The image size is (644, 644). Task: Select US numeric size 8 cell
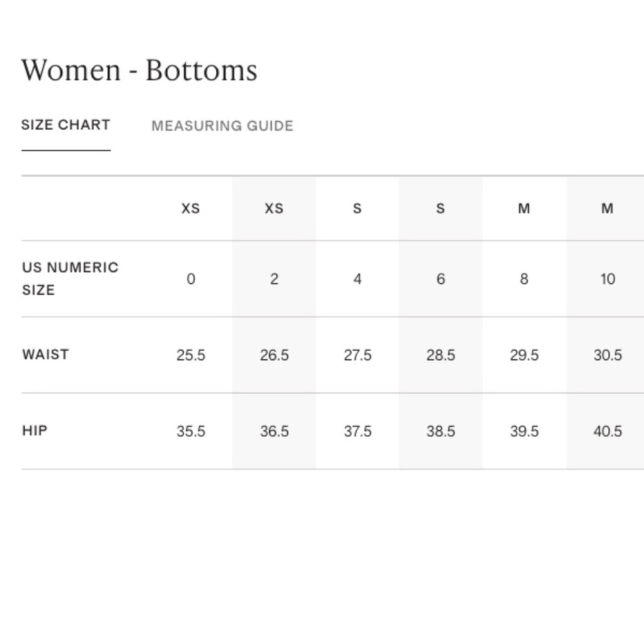click(x=524, y=279)
